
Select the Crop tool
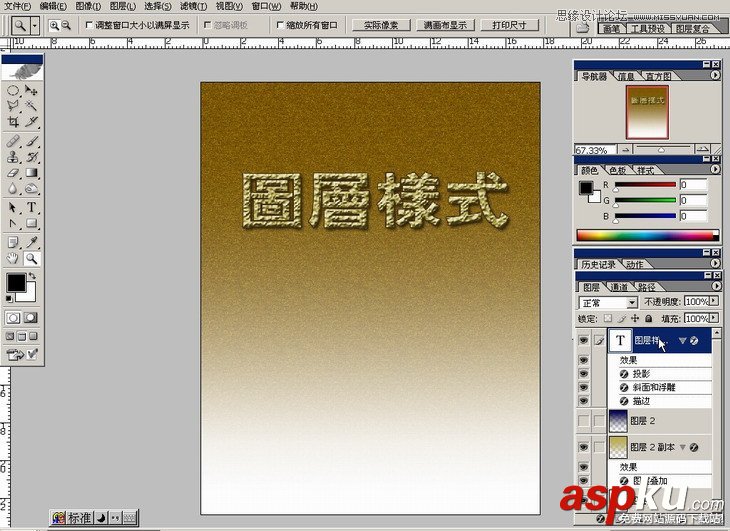click(x=13, y=122)
